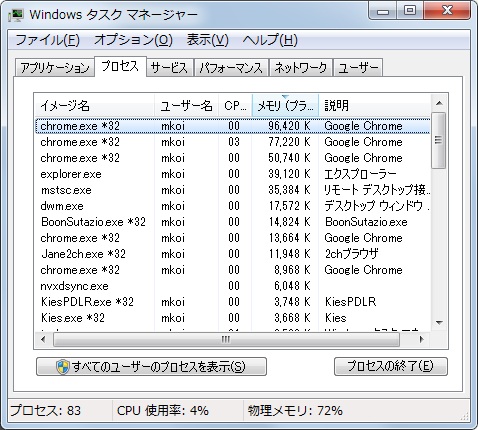Click the CPU 使用率: 4% status entry
This screenshot has height=430, width=478.
click(163, 411)
